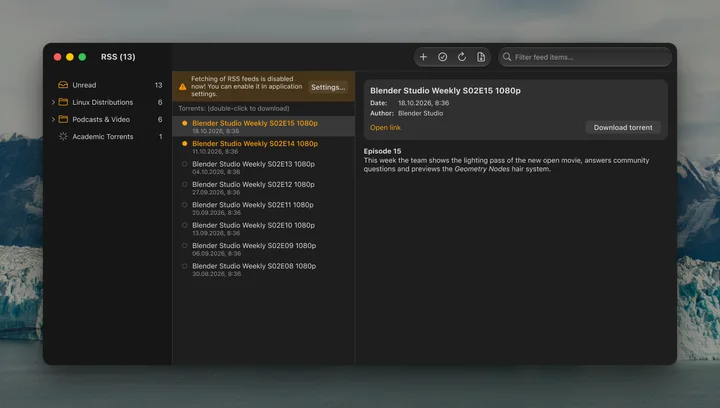Viewport: 720px width, 408px height.
Task: Click the warning triangle in the RSS banner
Action: [x=182, y=86]
